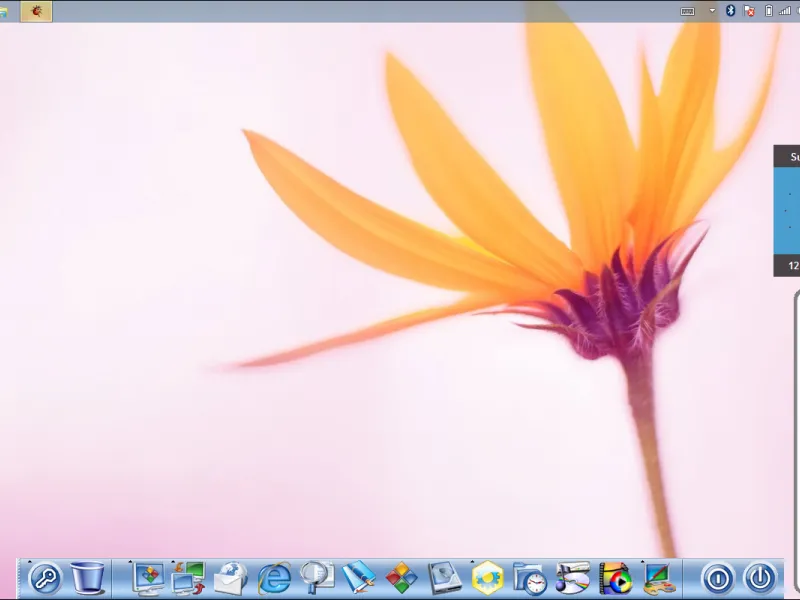
Task: Open the yellow hexagon gear icon
Action: (x=487, y=578)
